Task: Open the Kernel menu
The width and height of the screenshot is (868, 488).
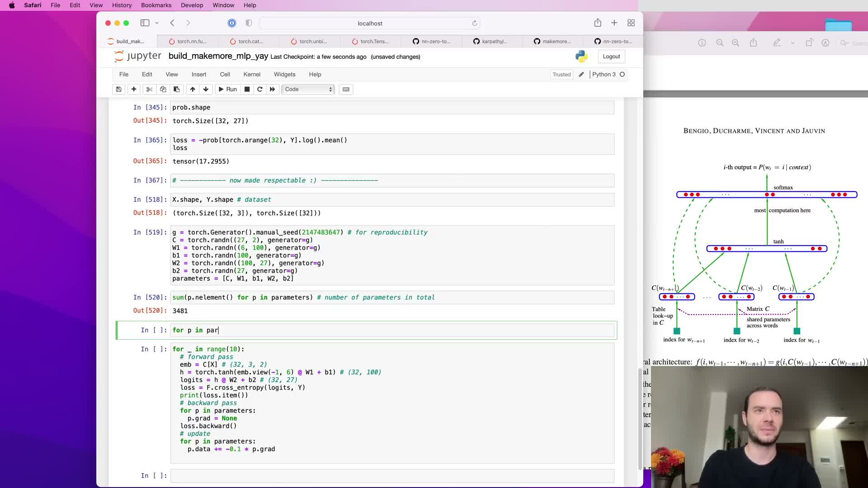Action: tap(251, 75)
